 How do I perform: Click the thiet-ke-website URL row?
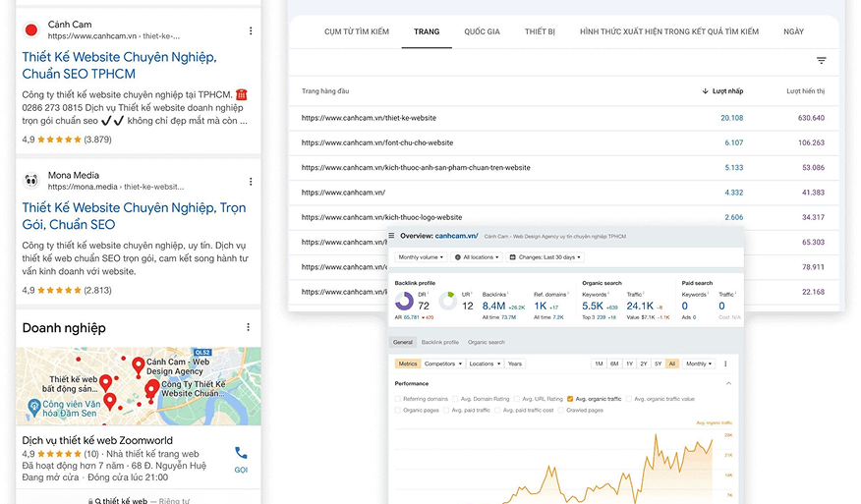[x=563, y=118]
